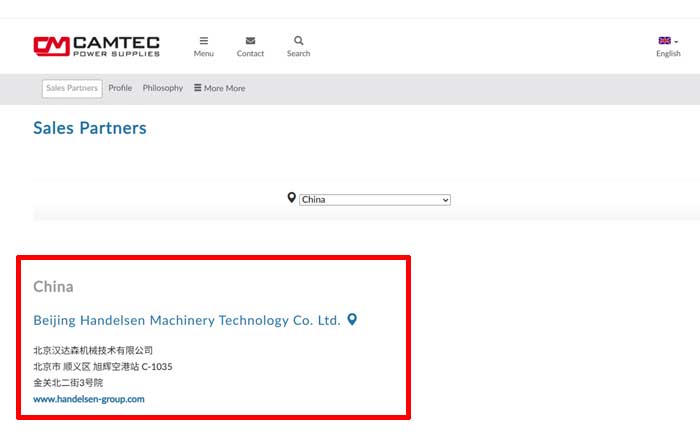Select the Chinese company name line 北京汉达森机械技术有限公司
Image resolution: width=700 pixels, height=445 pixels.
click(93, 351)
